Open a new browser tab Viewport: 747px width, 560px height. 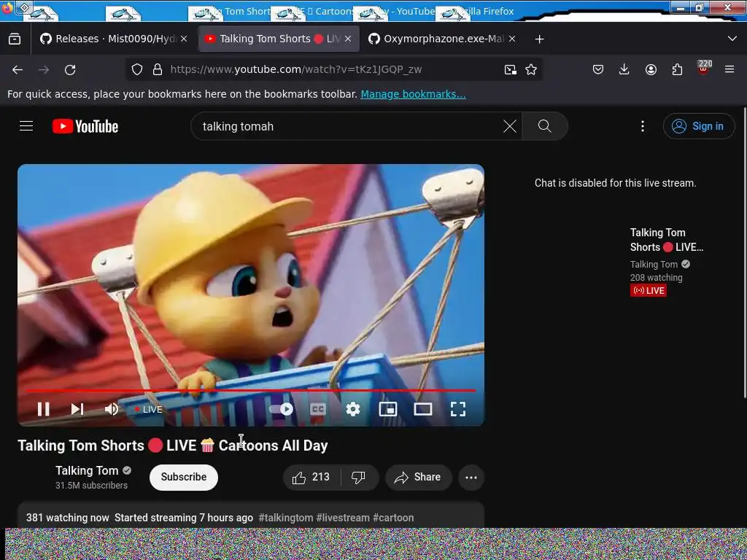pyautogui.click(x=539, y=39)
